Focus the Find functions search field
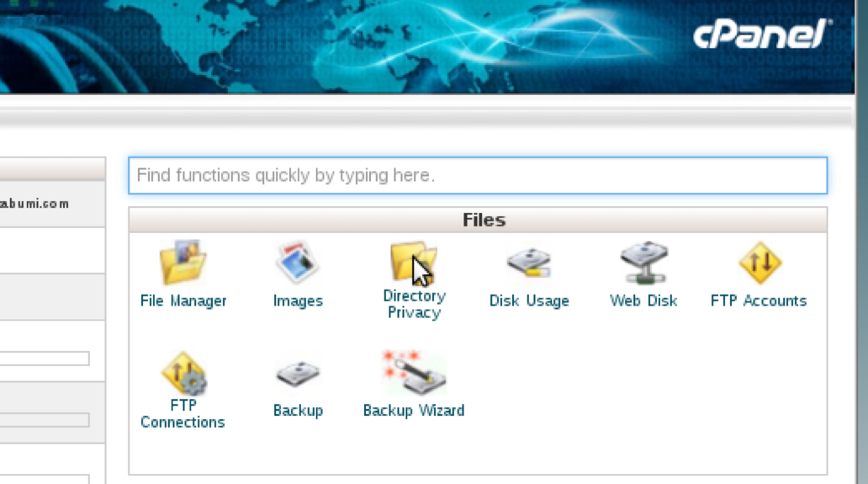868x484 pixels. tap(478, 176)
